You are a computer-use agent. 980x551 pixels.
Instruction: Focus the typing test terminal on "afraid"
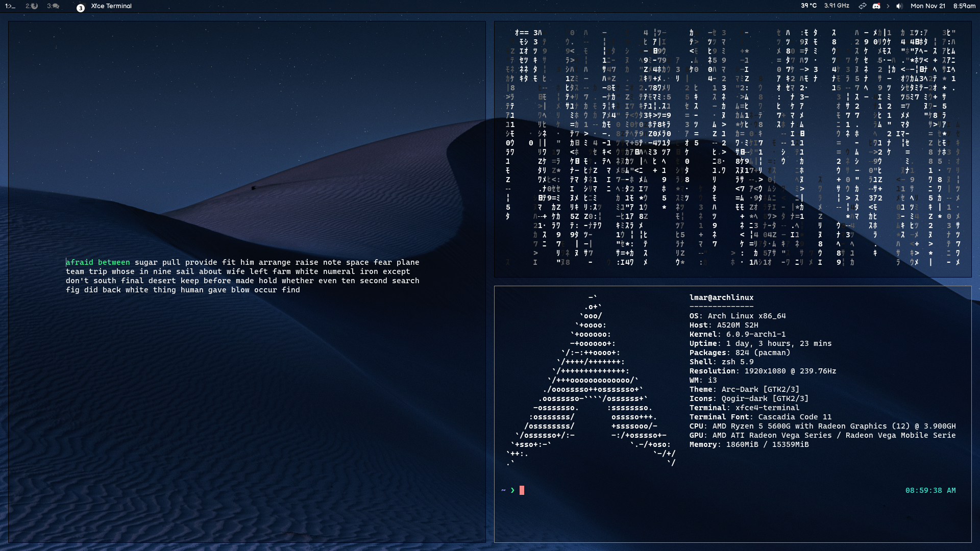click(80, 262)
